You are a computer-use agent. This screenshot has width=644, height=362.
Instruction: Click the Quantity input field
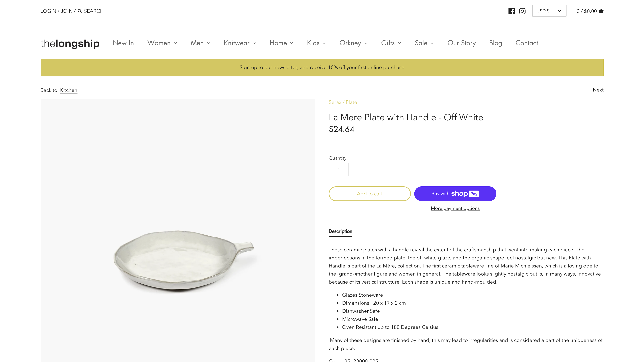(338, 170)
